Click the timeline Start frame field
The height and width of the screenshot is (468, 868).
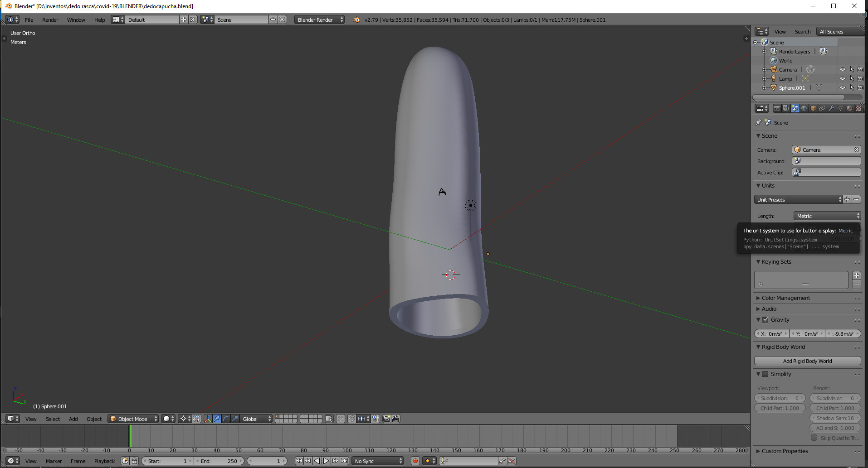(x=167, y=461)
